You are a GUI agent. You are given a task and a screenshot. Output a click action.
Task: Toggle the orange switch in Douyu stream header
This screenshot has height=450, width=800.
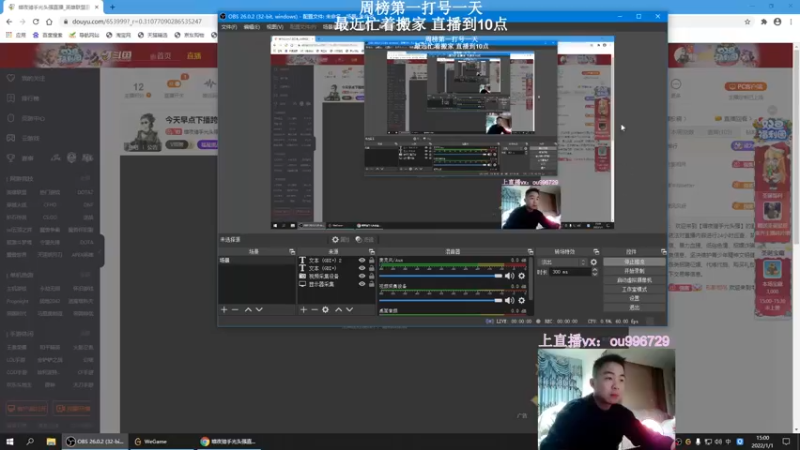[174, 84]
